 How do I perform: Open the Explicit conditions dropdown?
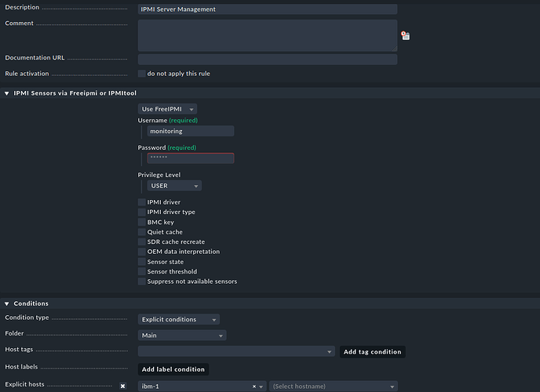[x=179, y=319]
